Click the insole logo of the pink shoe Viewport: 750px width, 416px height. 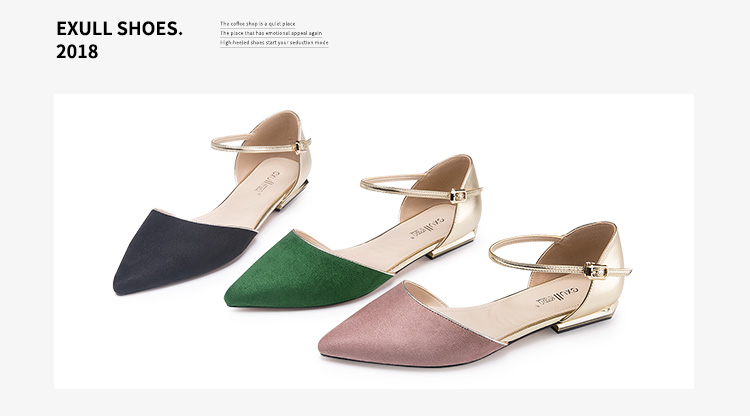pos(557,296)
